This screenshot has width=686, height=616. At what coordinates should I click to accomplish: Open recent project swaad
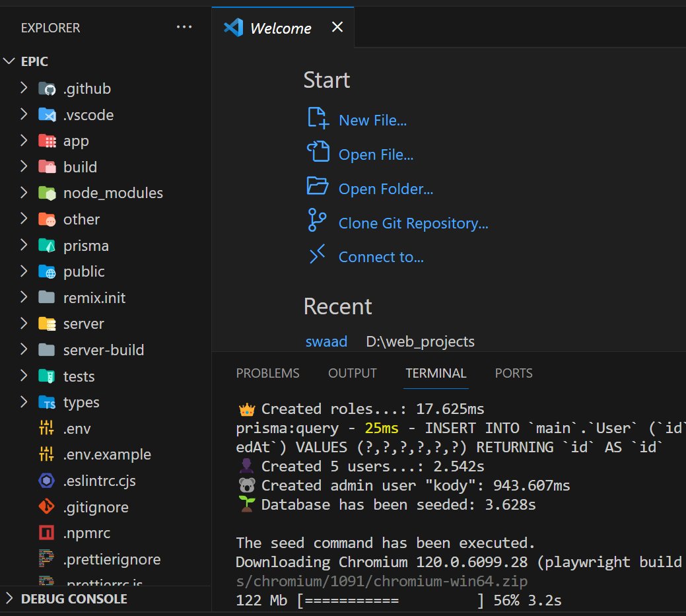(326, 341)
